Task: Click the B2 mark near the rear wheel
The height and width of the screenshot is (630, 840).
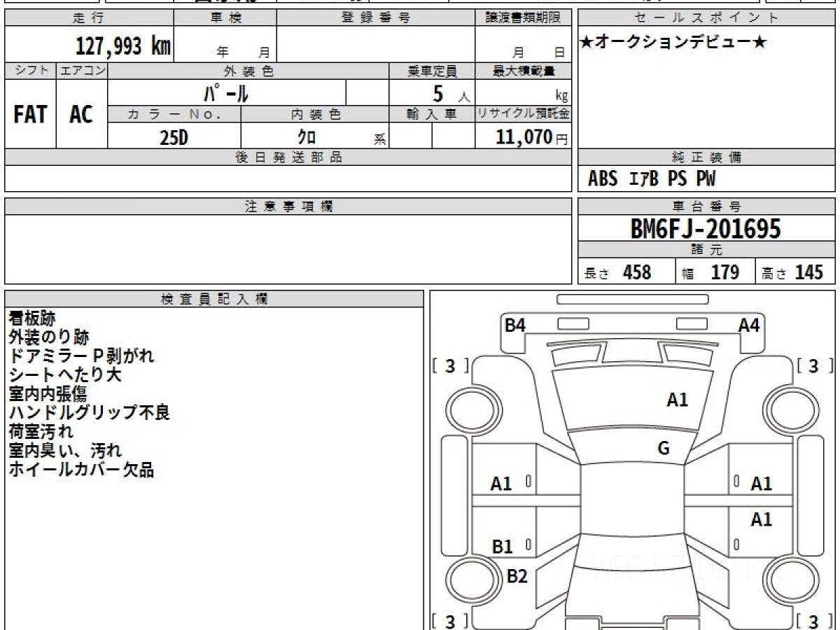Action: 517,577
